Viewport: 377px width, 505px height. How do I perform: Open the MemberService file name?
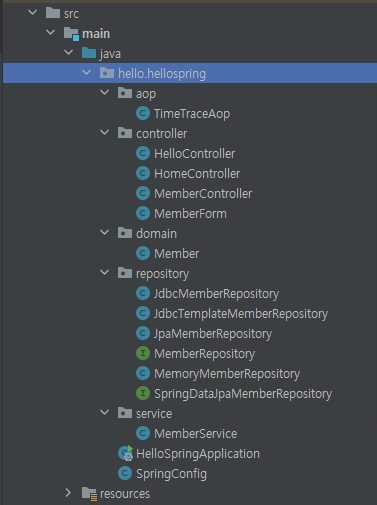[x=196, y=434]
